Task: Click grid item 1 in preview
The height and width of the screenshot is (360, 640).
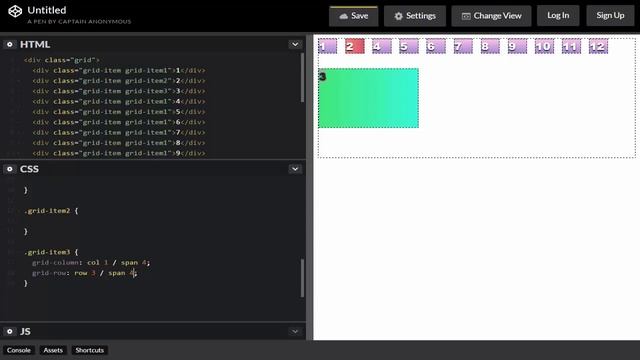Action: pyautogui.click(x=328, y=46)
